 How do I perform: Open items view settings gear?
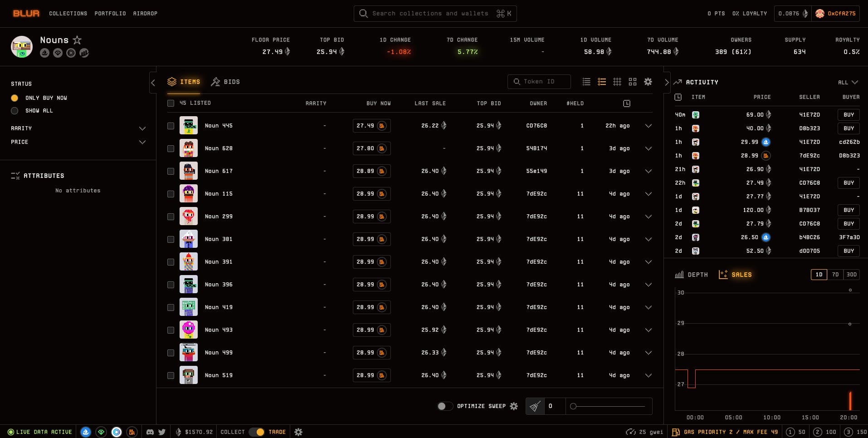click(x=648, y=82)
